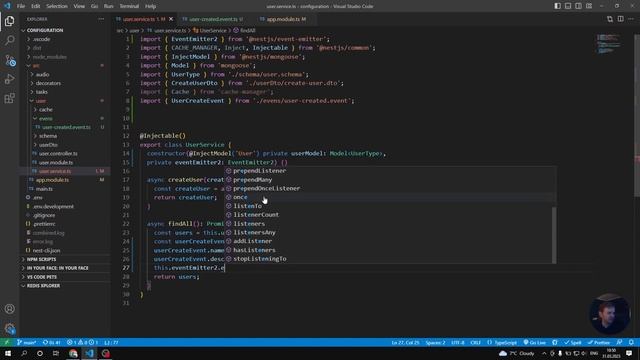
Task: Open editor more actions ellipsis
Action: point(631,19)
